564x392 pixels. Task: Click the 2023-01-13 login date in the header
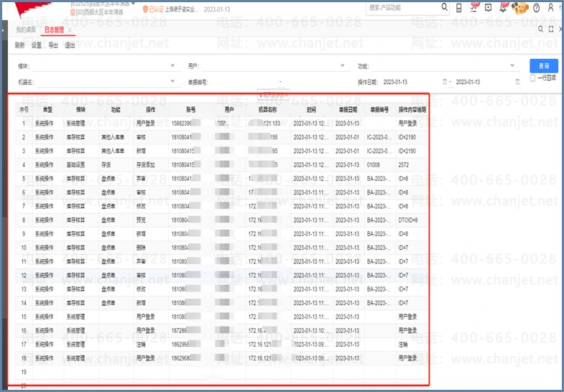217,10
